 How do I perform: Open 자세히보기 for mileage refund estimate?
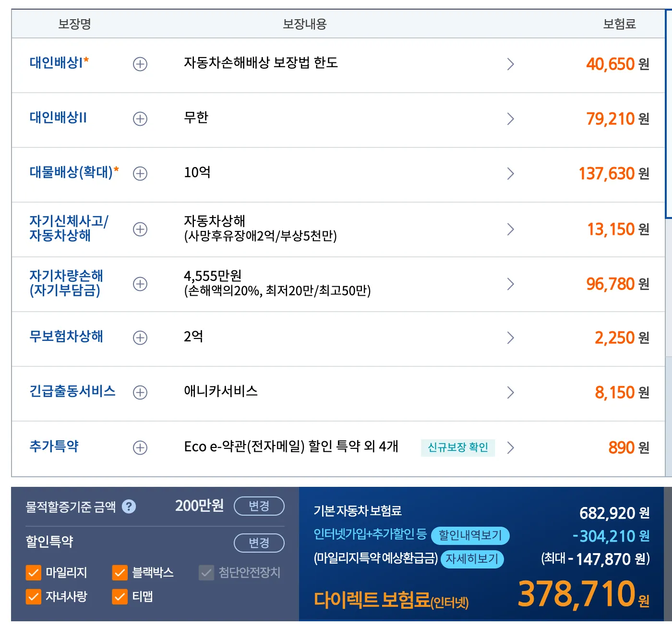pos(472,559)
